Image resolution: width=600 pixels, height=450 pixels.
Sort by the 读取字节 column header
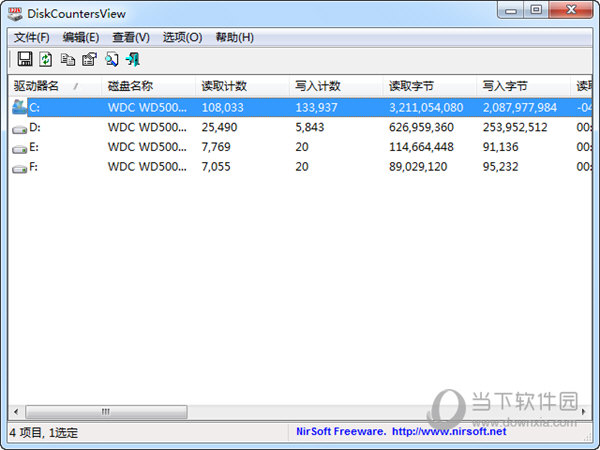pos(430,86)
